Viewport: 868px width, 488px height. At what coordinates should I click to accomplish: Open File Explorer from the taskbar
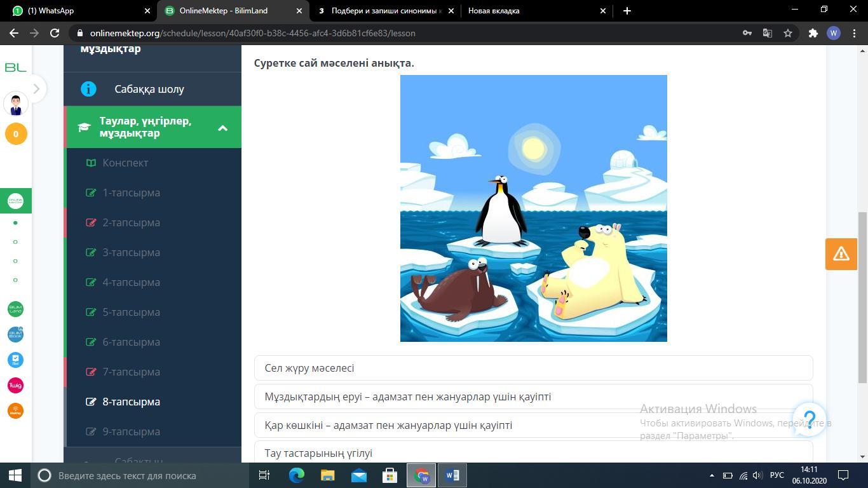(x=328, y=475)
